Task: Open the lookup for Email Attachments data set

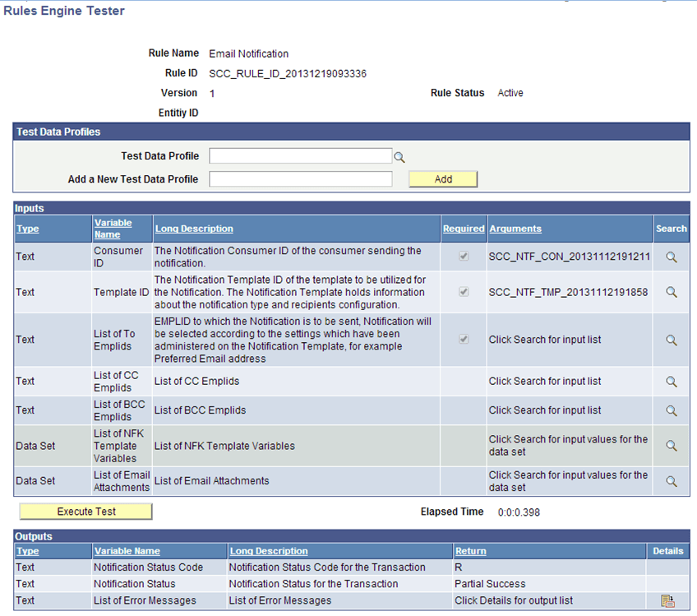Action: tap(672, 480)
